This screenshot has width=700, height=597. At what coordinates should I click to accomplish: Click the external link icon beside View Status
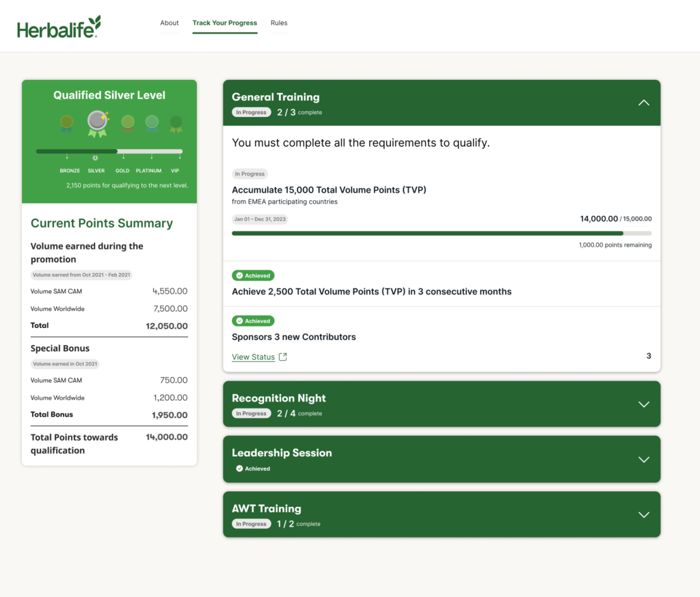pyautogui.click(x=282, y=357)
